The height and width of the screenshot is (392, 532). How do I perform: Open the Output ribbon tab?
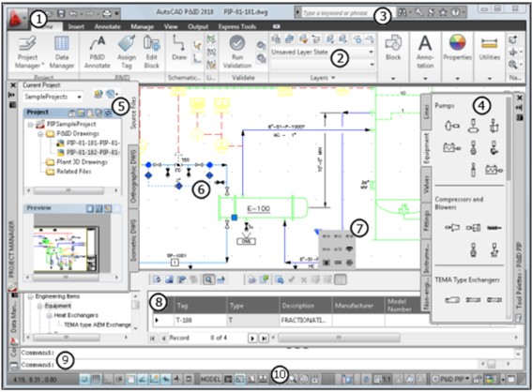point(198,26)
